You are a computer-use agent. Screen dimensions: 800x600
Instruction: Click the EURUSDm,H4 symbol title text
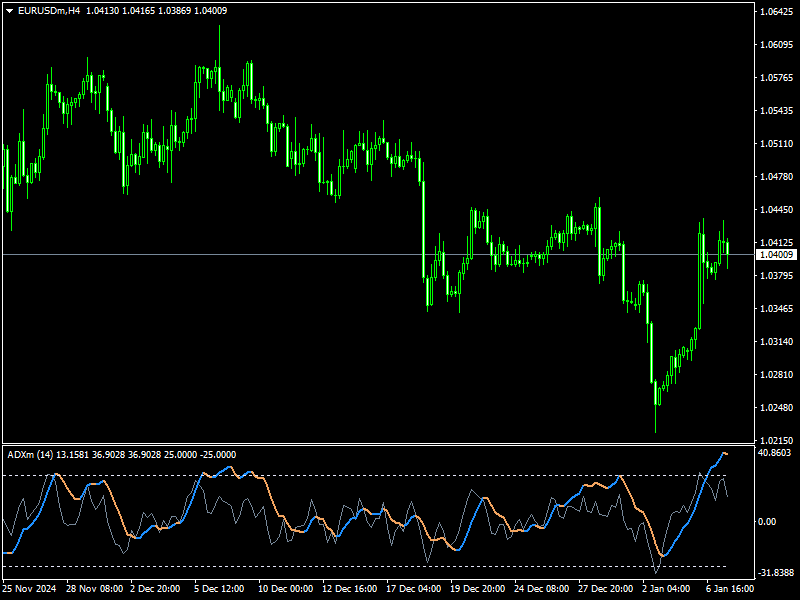[49, 11]
